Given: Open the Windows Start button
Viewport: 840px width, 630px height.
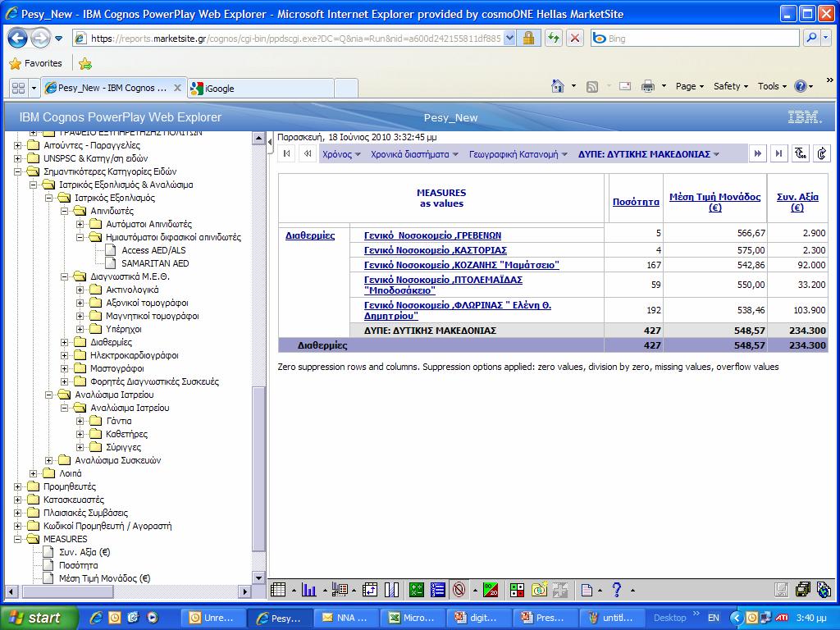Looking at the screenshot, I should pyautogui.click(x=39, y=618).
